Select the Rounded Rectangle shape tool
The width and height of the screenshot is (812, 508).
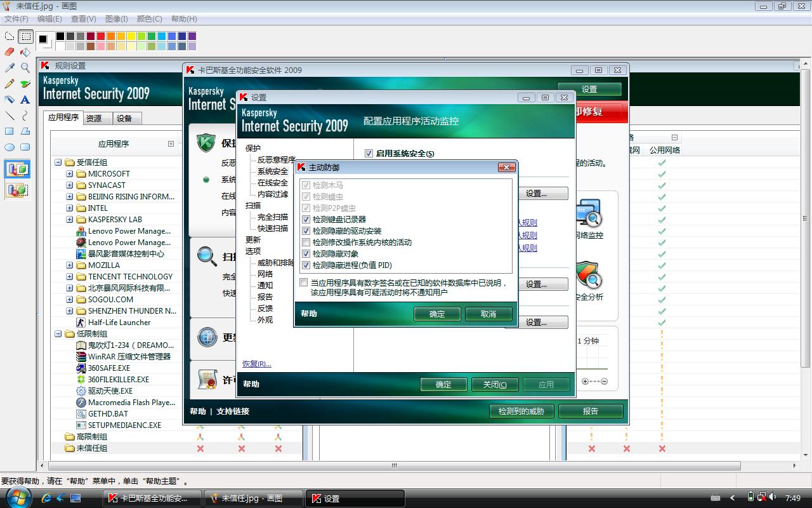coord(25,147)
